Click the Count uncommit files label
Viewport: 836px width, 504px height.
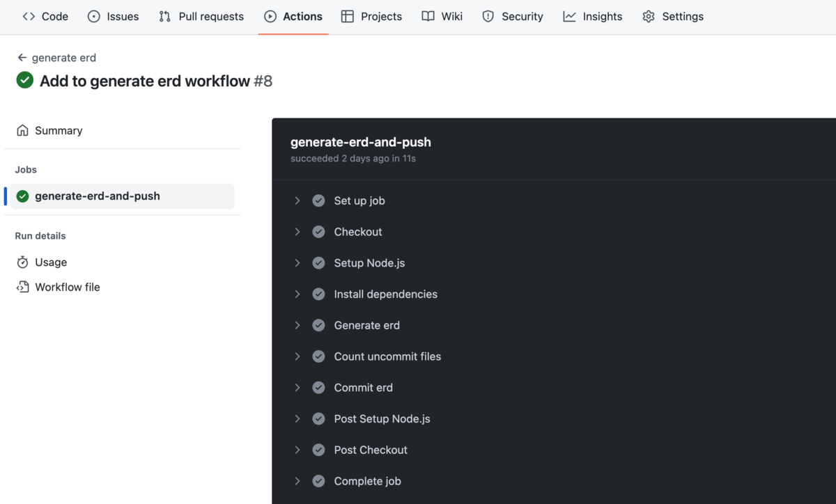click(x=387, y=356)
